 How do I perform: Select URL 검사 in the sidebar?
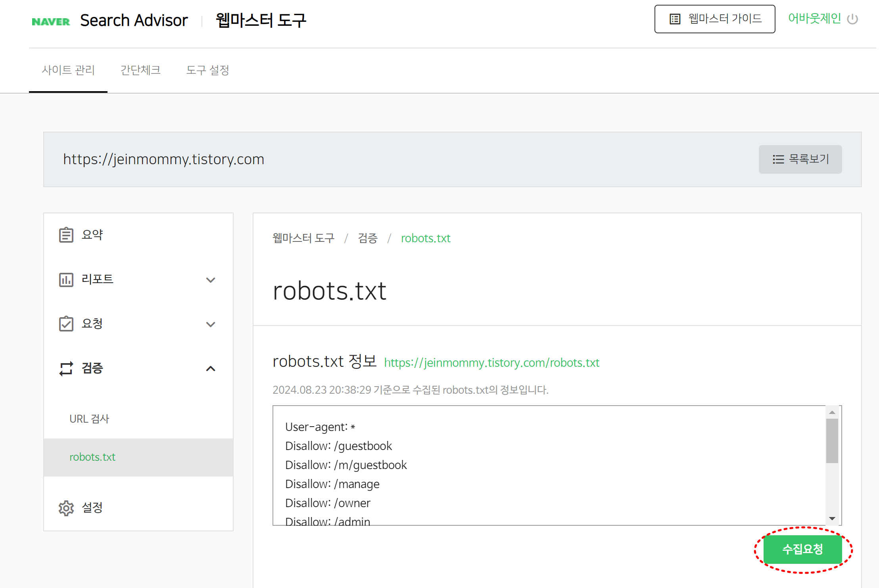(89, 419)
